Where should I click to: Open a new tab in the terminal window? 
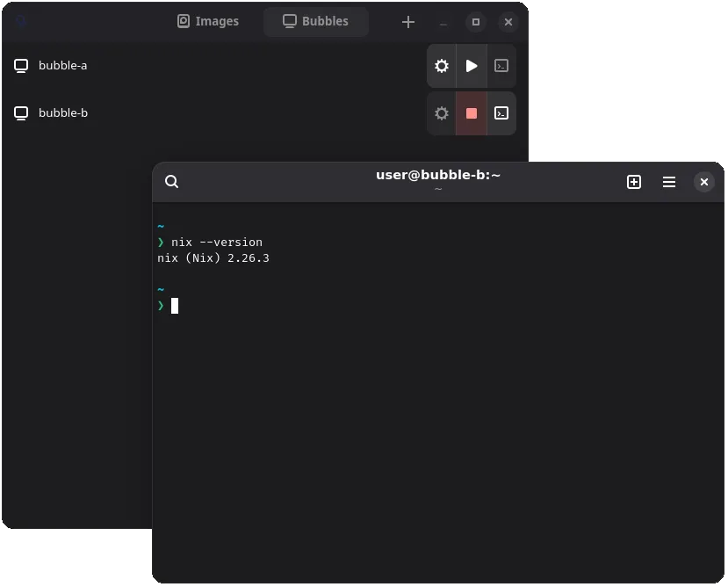634,182
